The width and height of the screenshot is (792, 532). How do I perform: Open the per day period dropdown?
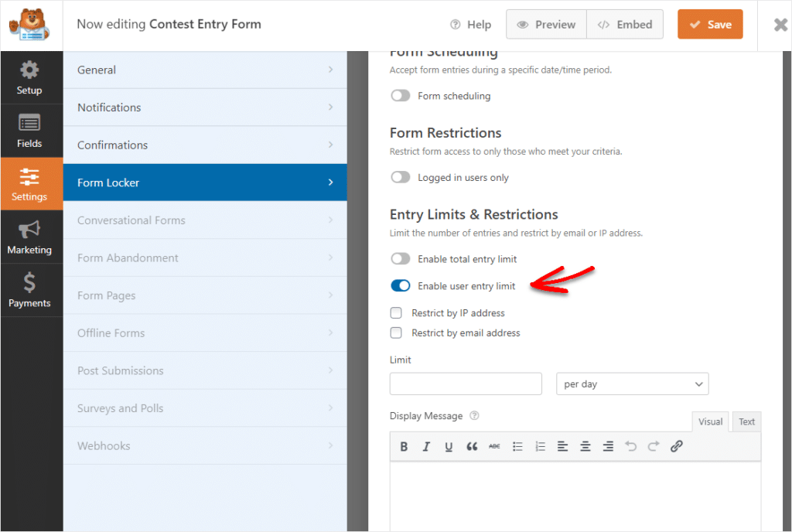[633, 384]
